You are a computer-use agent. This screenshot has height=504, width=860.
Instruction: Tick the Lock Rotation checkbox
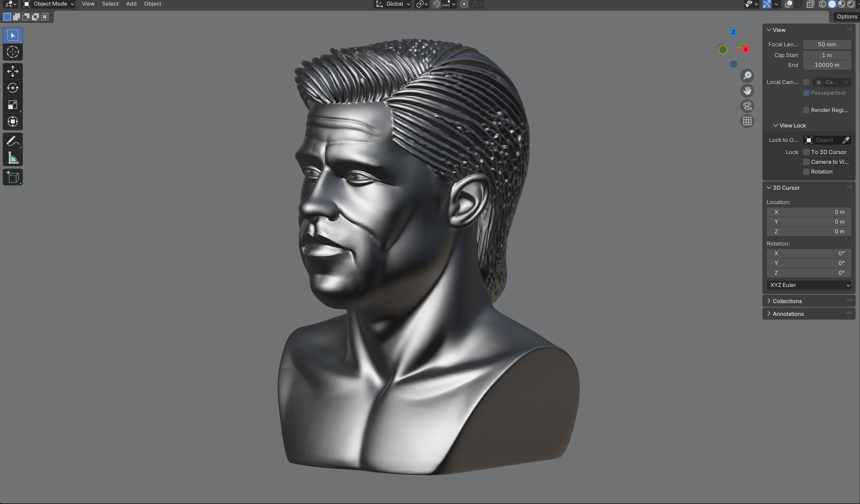806,172
